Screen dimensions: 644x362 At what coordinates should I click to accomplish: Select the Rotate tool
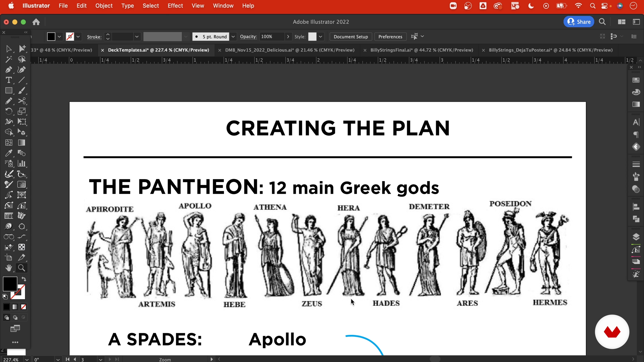click(x=9, y=111)
